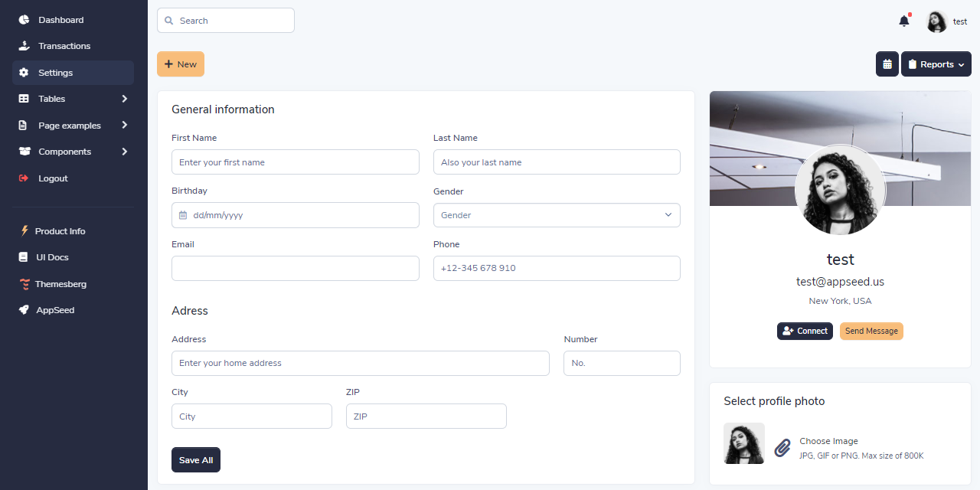Image resolution: width=980 pixels, height=490 pixels.
Task: Click the Dashboard pie chart icon
Action: click(24, 20)
